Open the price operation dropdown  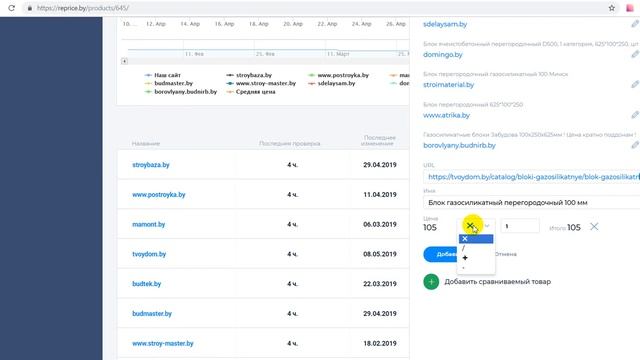(476, 226)
